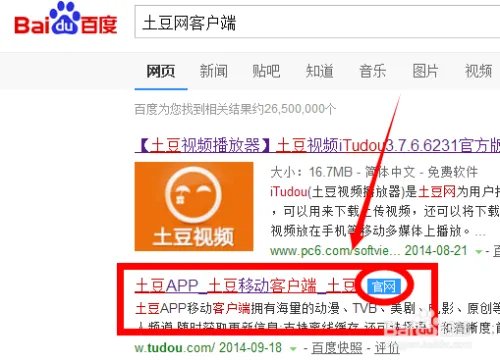Open the 图片 tab
The height and width of the screenshot is (362, 500).
click(x=425, y=71)
